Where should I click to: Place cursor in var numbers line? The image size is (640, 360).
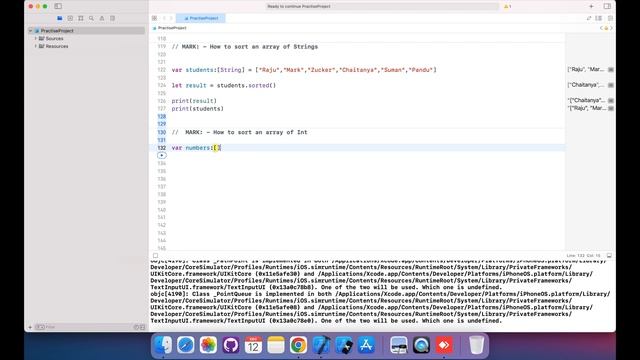(x=196, y=148)
